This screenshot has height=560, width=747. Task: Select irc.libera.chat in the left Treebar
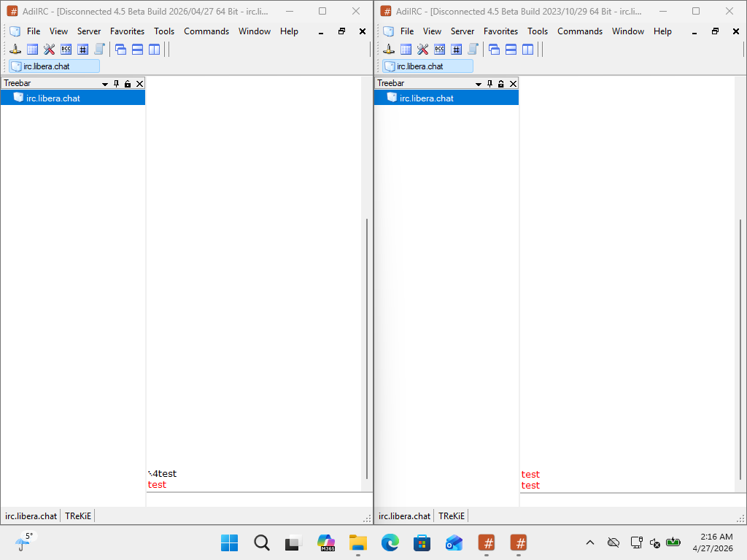click(52, 97)
